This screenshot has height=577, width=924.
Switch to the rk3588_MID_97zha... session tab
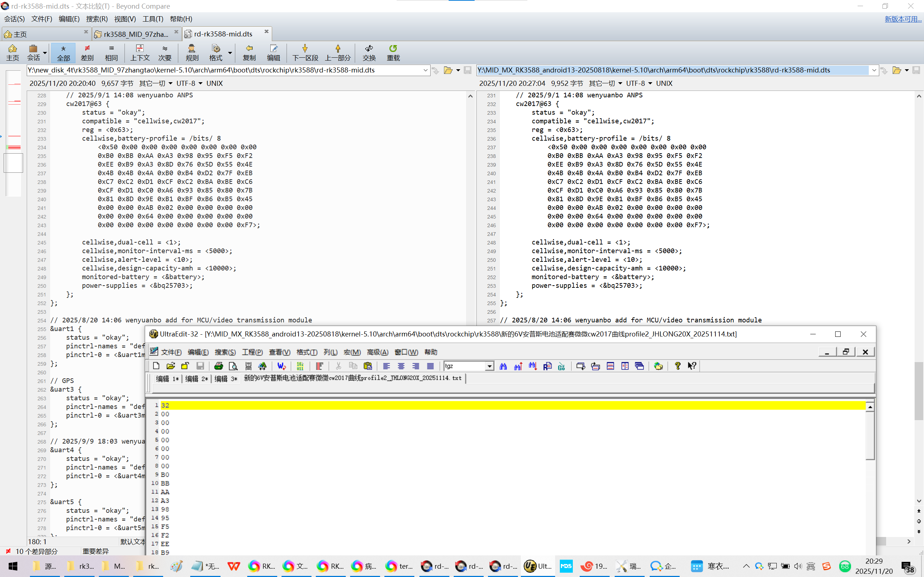(136, 34)
